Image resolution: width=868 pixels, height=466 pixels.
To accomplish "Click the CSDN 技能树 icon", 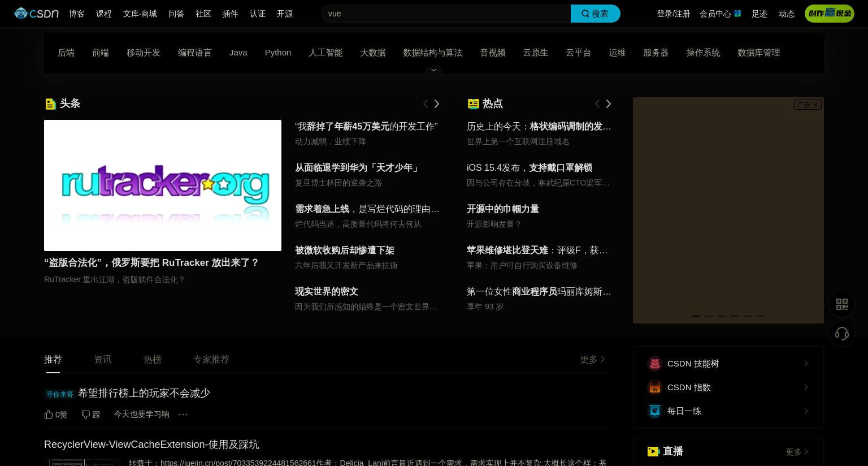I will point(654,364).
